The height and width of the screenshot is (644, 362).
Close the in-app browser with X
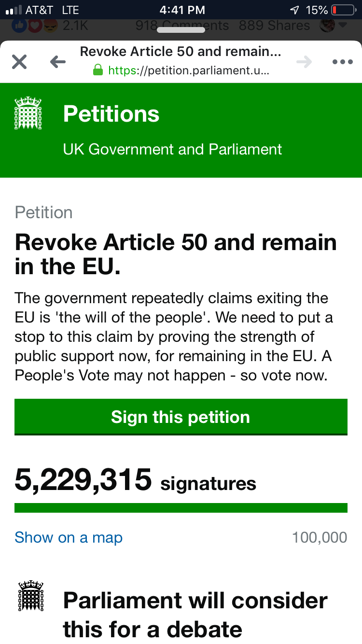coord(19,62)
